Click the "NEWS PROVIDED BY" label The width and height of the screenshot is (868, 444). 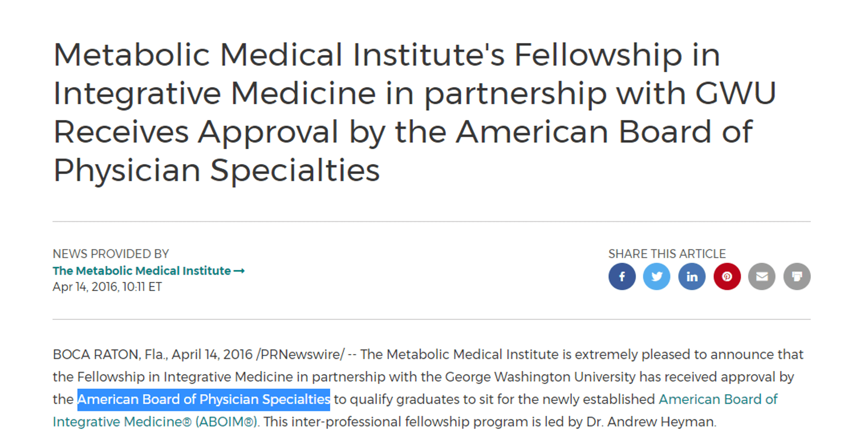pyautogui.click(x=111, y=254)
